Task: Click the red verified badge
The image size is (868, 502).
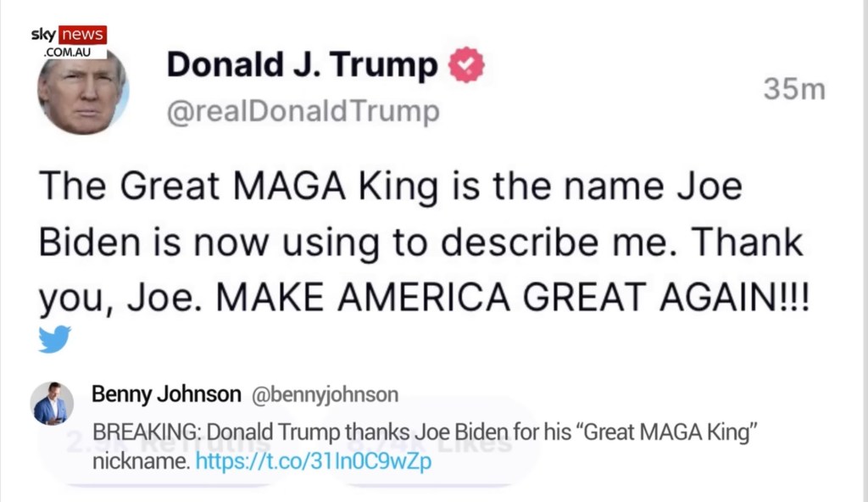Action: pos(465,66)
